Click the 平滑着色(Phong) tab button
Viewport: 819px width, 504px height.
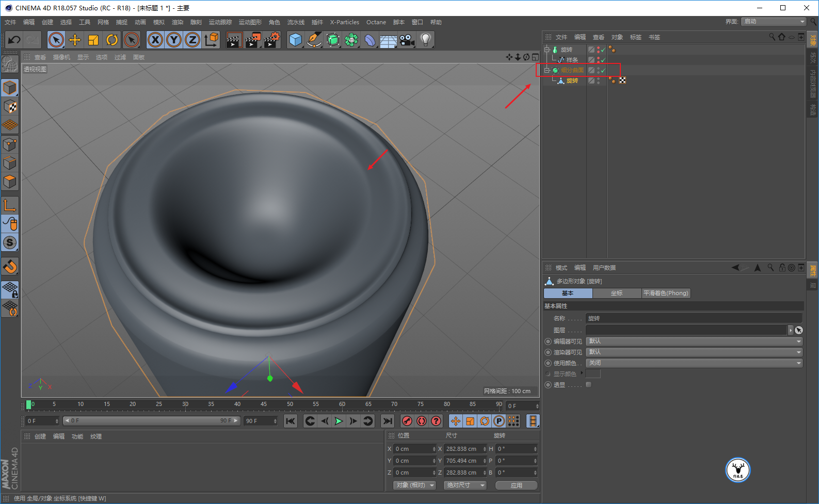666,293
